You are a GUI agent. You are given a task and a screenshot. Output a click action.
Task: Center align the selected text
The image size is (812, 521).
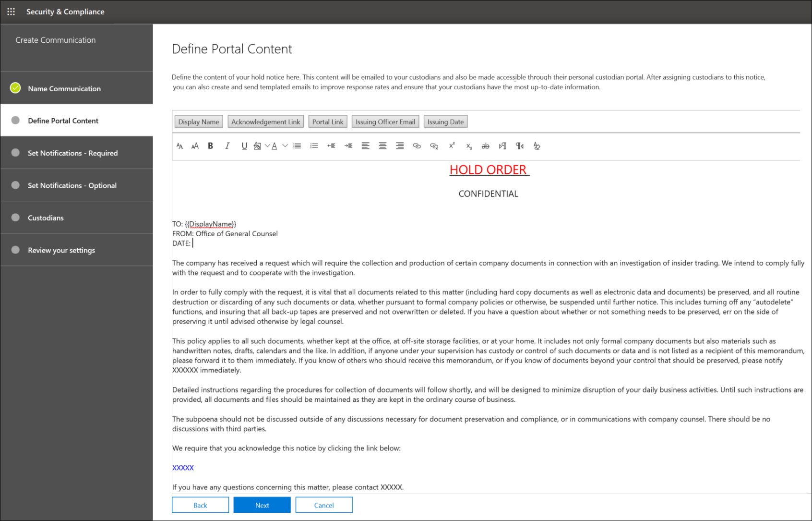coord(382,145)
